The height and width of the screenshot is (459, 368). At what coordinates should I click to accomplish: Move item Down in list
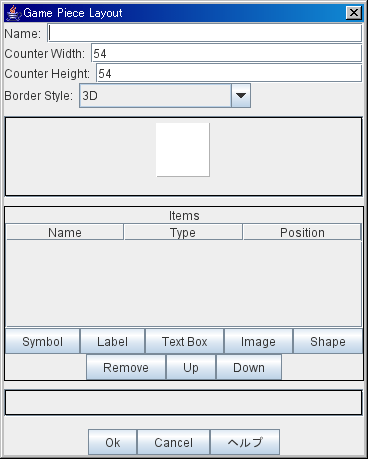pos(249,367)
